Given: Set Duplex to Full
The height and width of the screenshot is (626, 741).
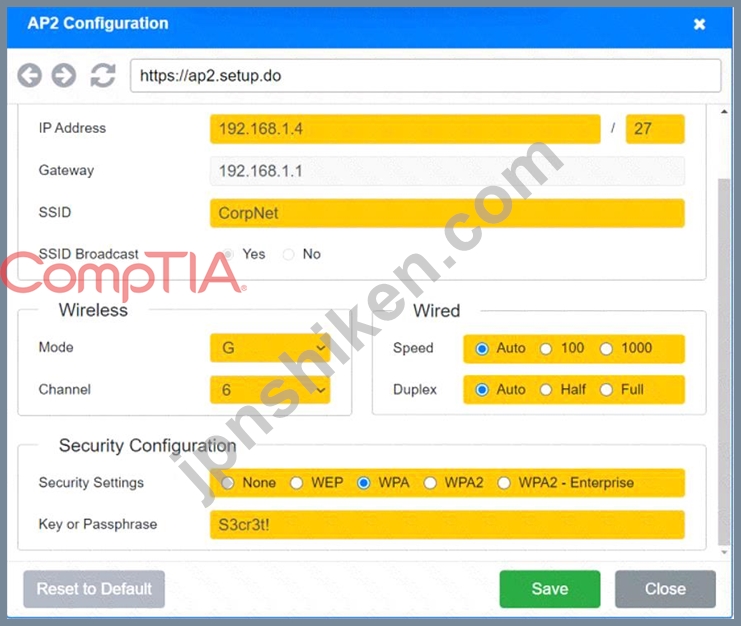Looking at the screenshot, I should pyautogui.click(x=606, y=390).
